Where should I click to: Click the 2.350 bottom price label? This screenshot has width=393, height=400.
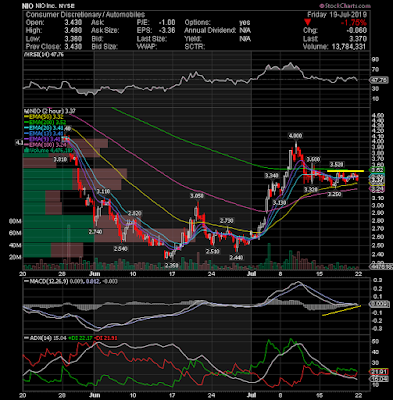point(172,265)
